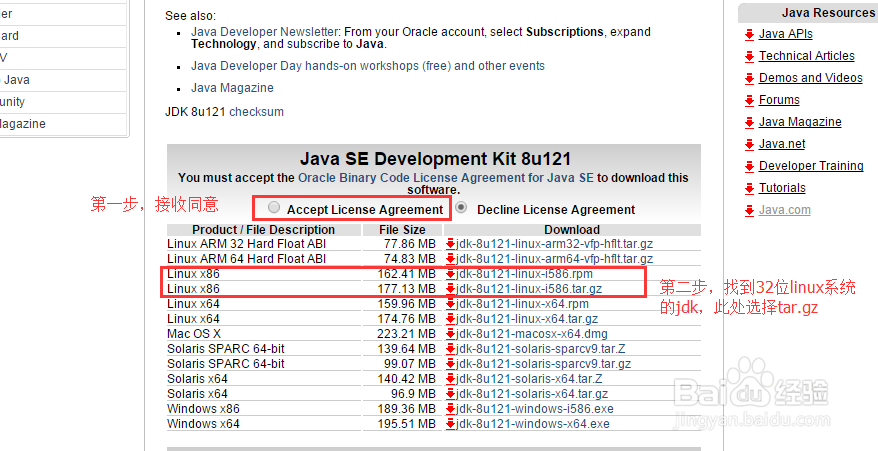Screen dimensions: 878x451
Task: Click download arrow icon for jdk-8u121-linux-i586.tar.gz
Action: (x=450, y=289)
